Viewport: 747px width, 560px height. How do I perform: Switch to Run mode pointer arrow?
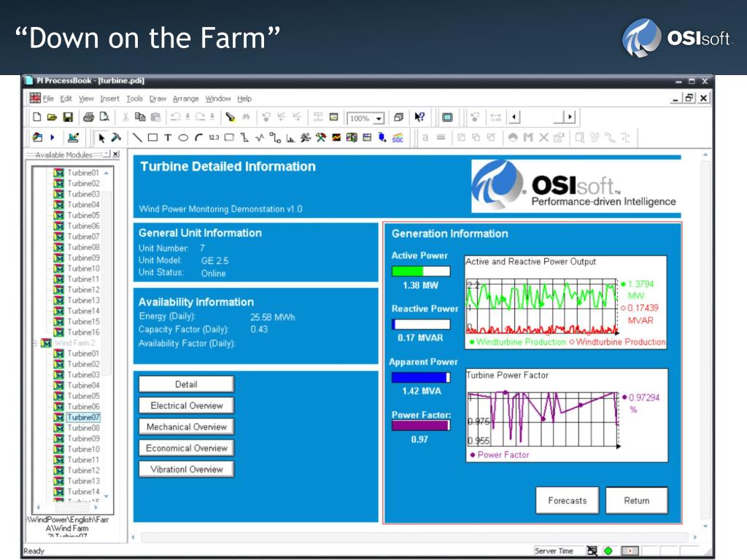[101, 138]
